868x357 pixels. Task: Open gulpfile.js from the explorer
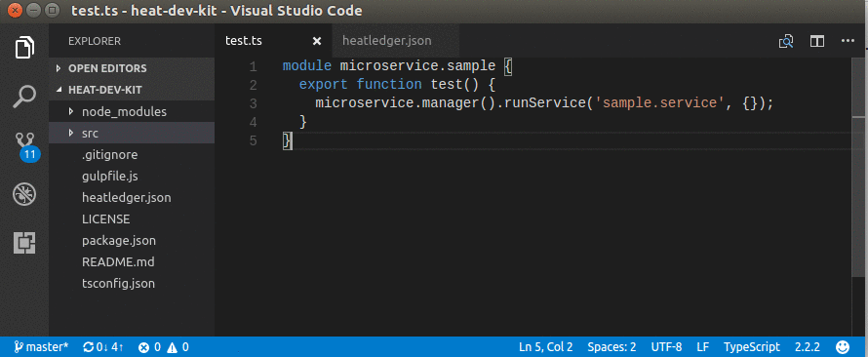(109, 176)
